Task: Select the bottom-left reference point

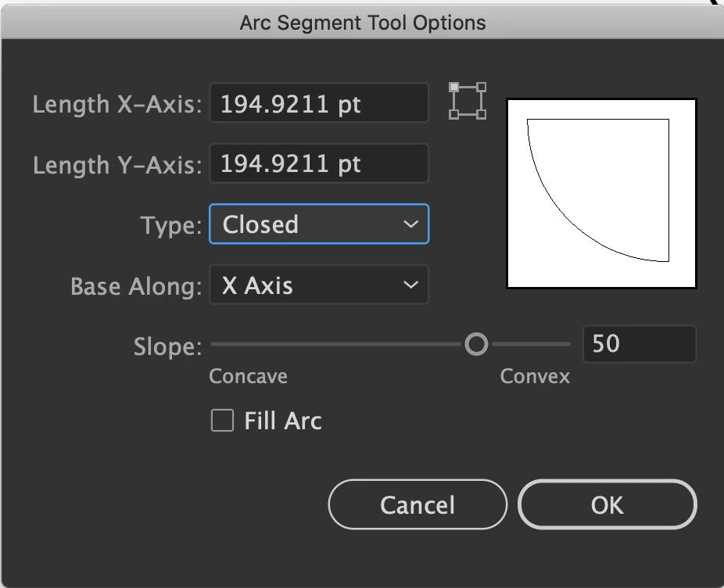Action: [x=454, y=114]
